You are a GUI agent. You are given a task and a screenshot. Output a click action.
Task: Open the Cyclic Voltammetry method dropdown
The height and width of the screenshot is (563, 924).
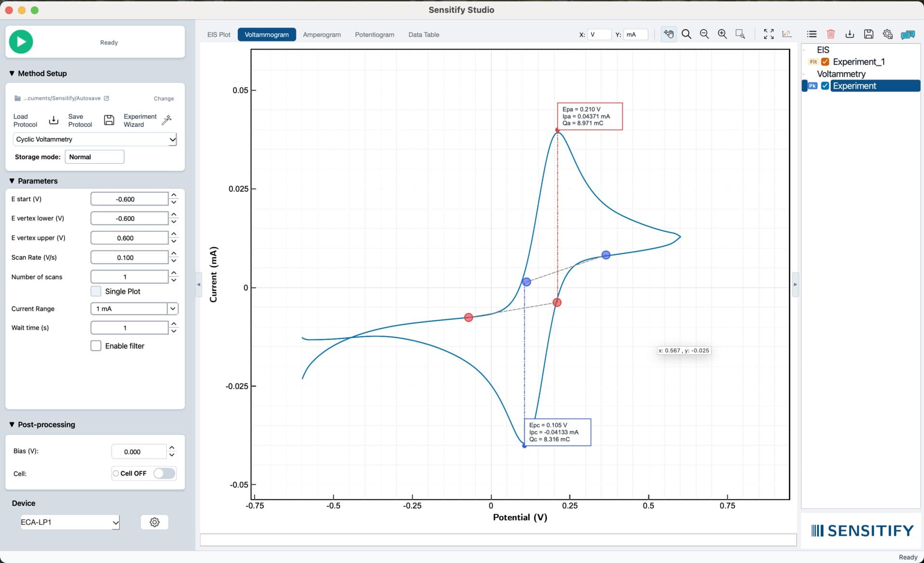[95, 139]
